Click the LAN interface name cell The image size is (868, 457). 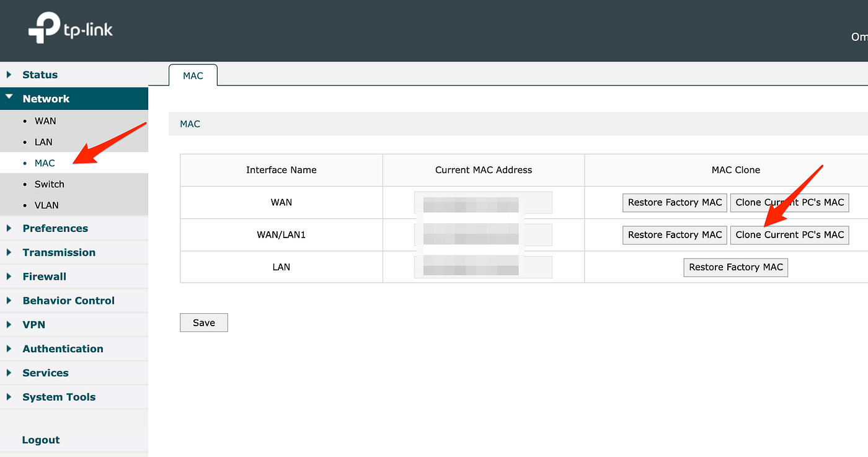point(281,267)
